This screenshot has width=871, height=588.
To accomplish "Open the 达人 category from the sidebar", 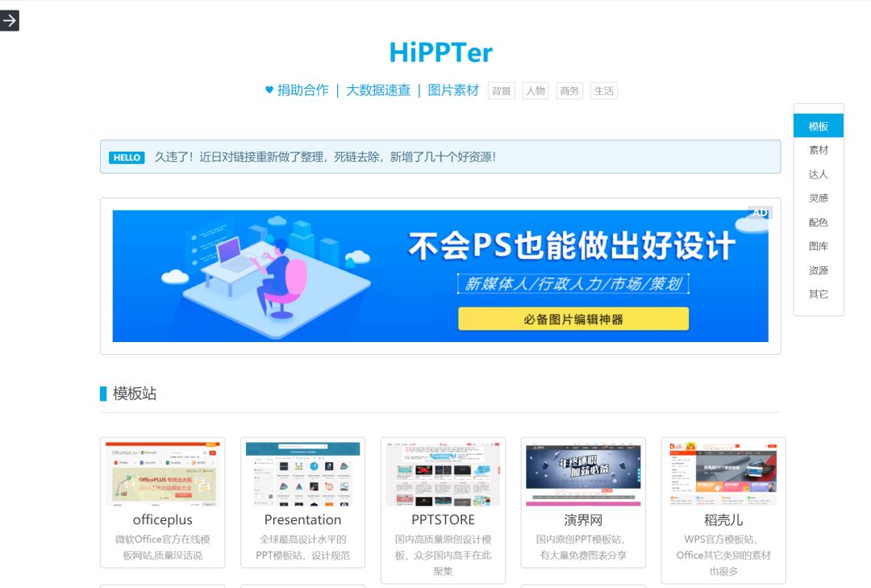I will [819, 173].
